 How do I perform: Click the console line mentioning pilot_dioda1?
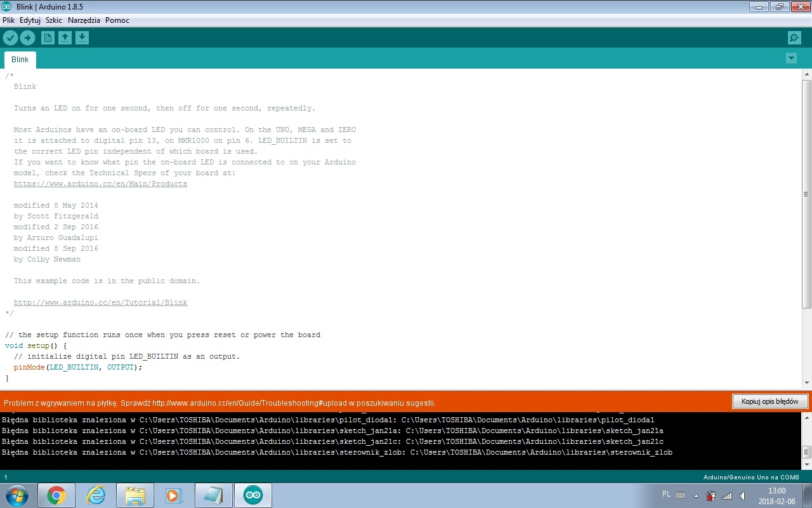point(328,420)
